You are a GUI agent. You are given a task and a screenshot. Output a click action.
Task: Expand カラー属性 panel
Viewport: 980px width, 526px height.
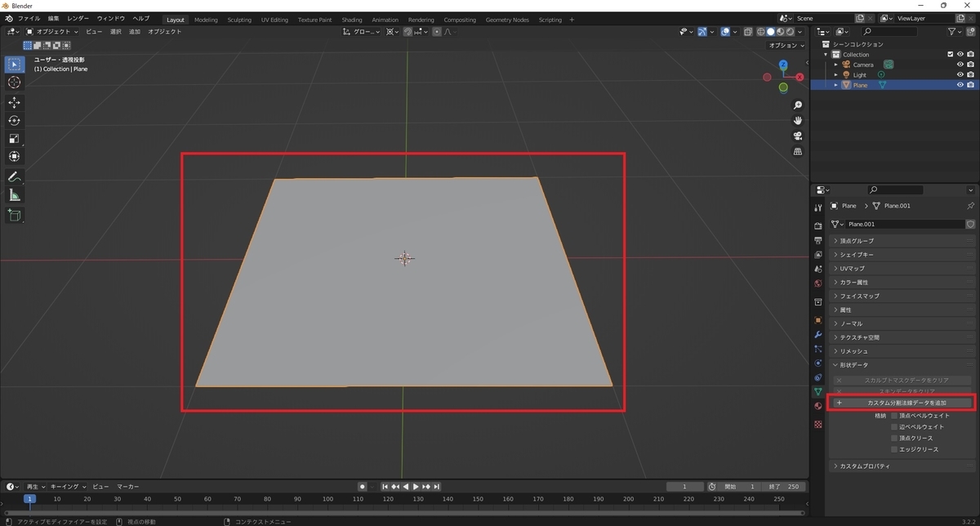(x=902, y=283)
